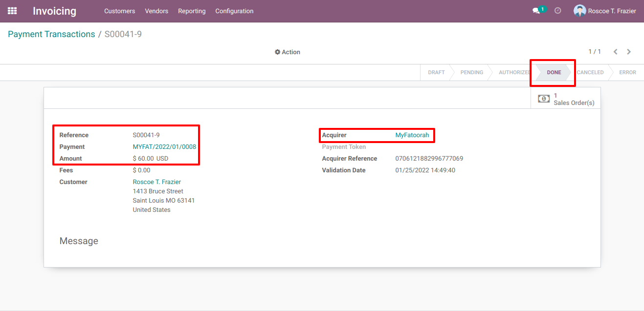The image size is (644, 311).
Task: Go to the next record arrow
Action: 629,52
